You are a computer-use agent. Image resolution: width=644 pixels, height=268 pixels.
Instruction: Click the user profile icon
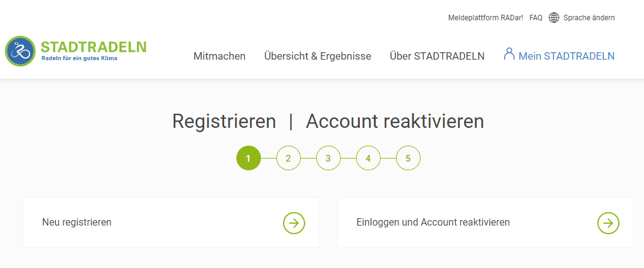pyautogui.click(x=509, y=54)
